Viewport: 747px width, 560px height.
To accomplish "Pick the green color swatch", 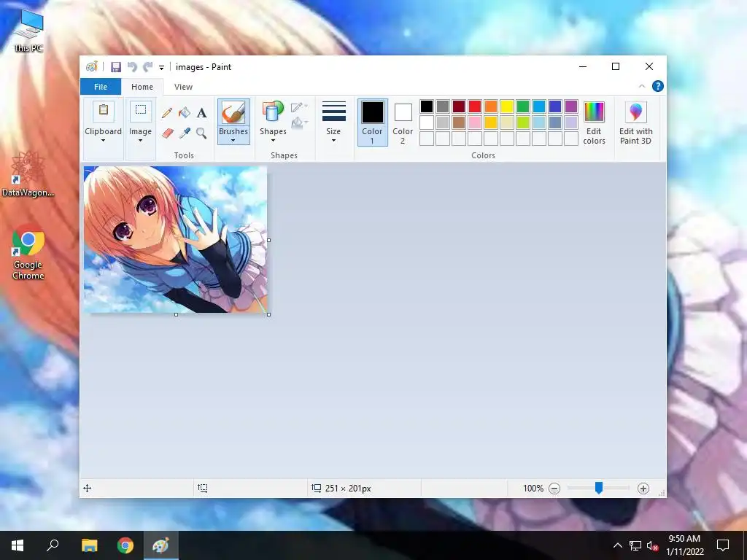I will pyautogui.click(x=523, y=106).
